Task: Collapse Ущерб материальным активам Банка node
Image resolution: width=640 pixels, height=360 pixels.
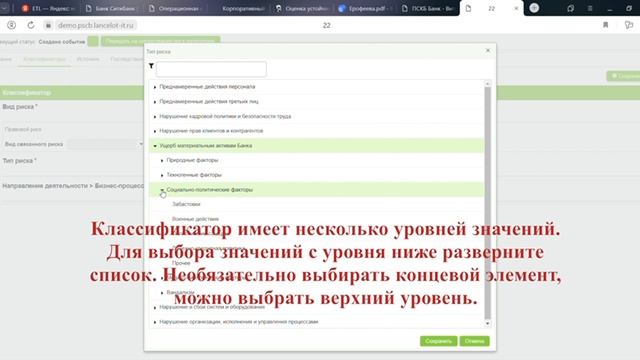Action: coord(155,146)
